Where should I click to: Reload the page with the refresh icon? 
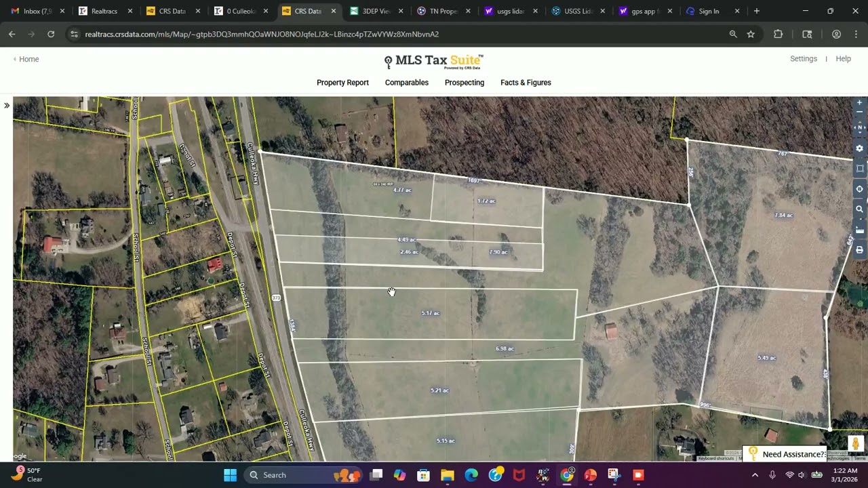point(51,34)
